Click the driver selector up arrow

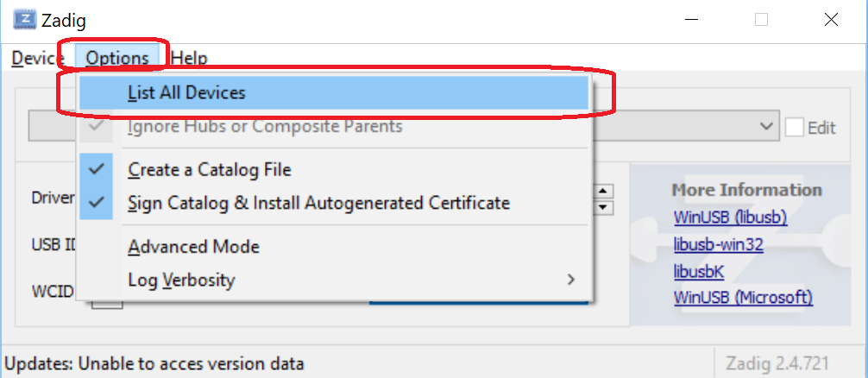click(603, 192)
